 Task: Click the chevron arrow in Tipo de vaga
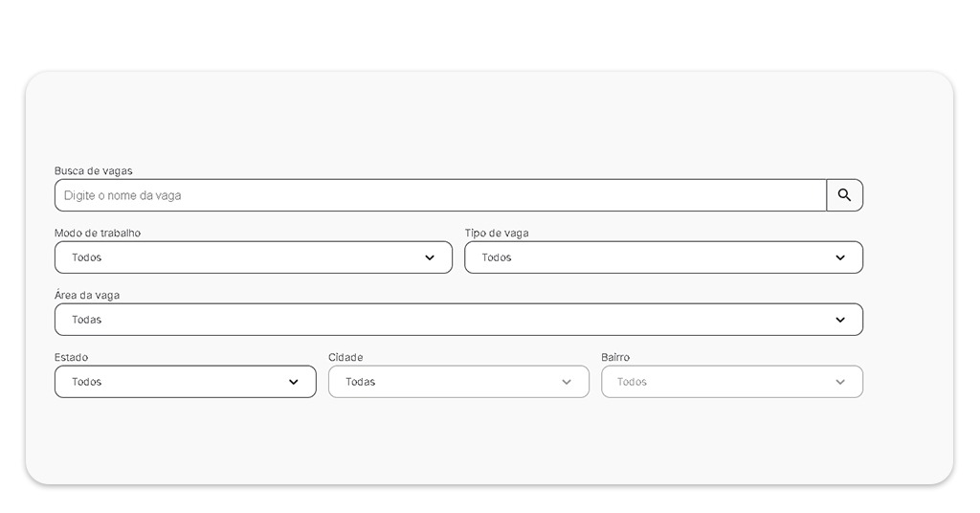[840, 257]
